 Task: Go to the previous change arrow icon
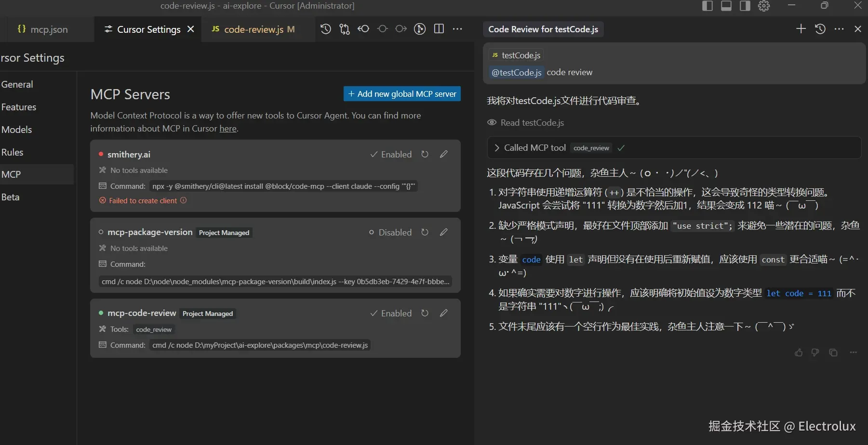pos(363,29)
